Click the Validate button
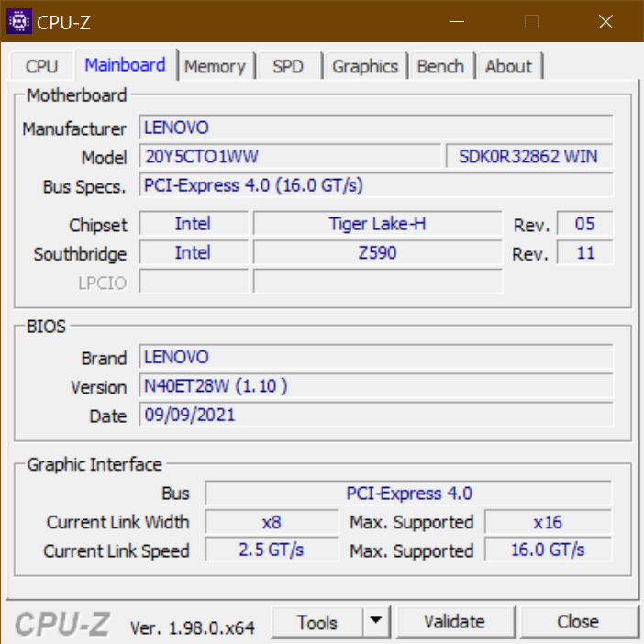Viewport: 644px width, 644px height. click(455, 622)
